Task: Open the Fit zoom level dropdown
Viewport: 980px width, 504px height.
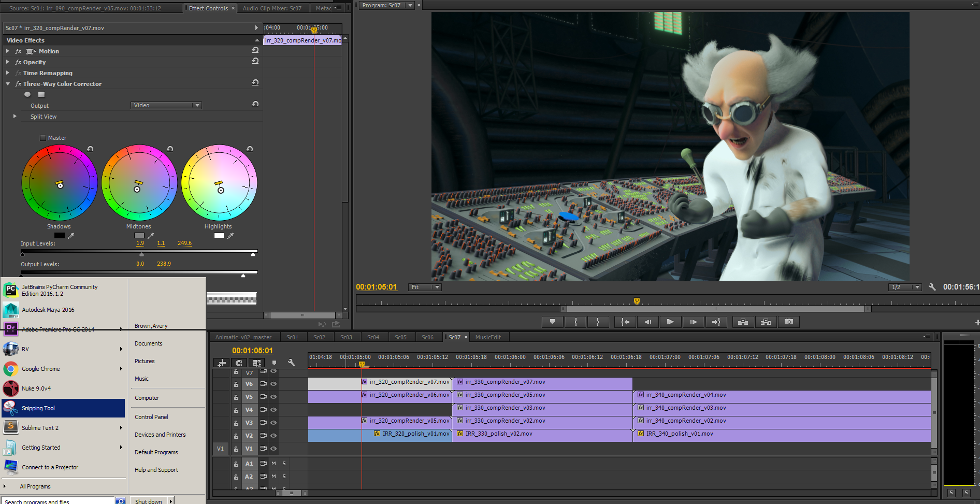Action: (x=425, y=287)
